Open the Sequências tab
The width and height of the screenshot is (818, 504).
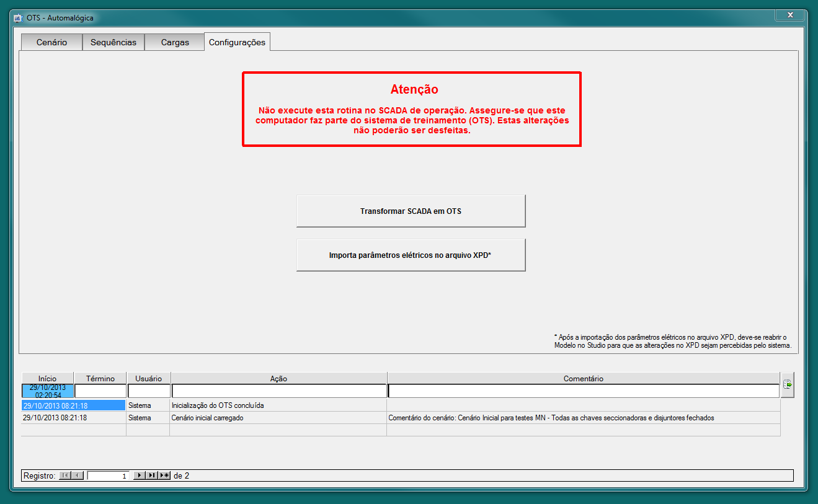(x=113, y=42)
